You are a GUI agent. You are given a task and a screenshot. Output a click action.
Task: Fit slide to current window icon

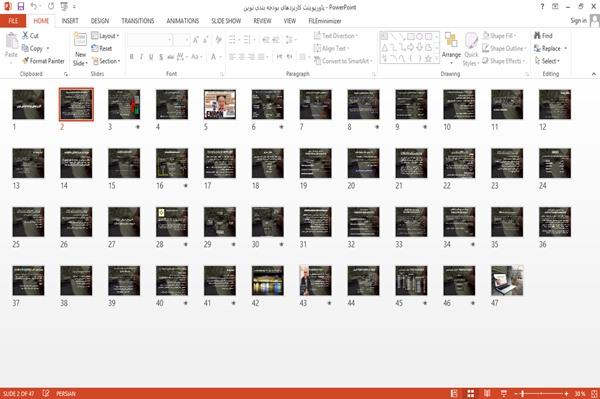click(x=594, y=393)
